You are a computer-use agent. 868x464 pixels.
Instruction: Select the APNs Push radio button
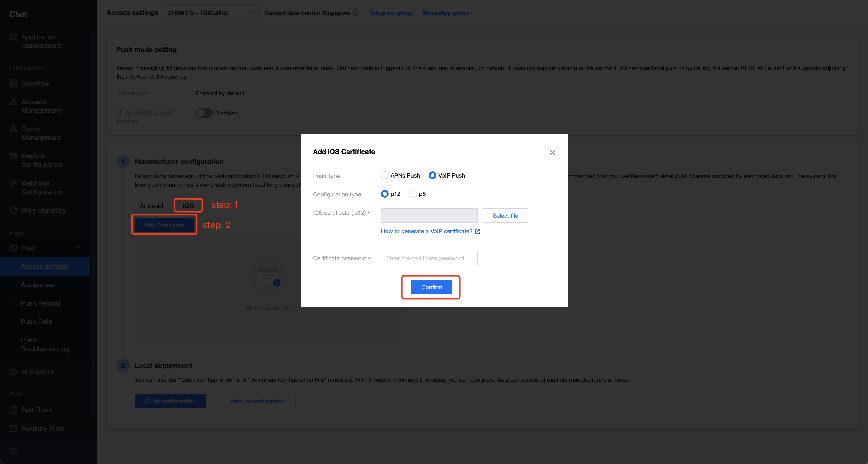click(x=385, y=175)
